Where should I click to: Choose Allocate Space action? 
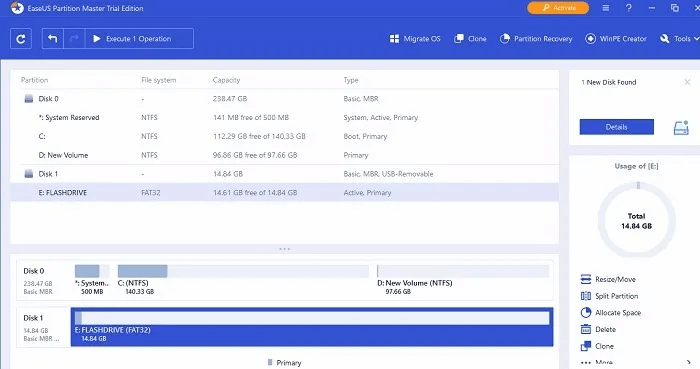coord(611,313)
